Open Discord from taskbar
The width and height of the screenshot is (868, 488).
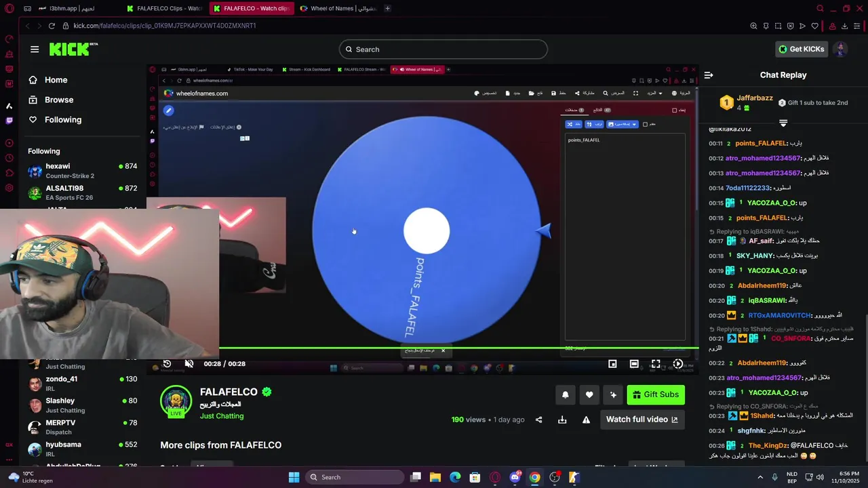click(x=515, y=477)
